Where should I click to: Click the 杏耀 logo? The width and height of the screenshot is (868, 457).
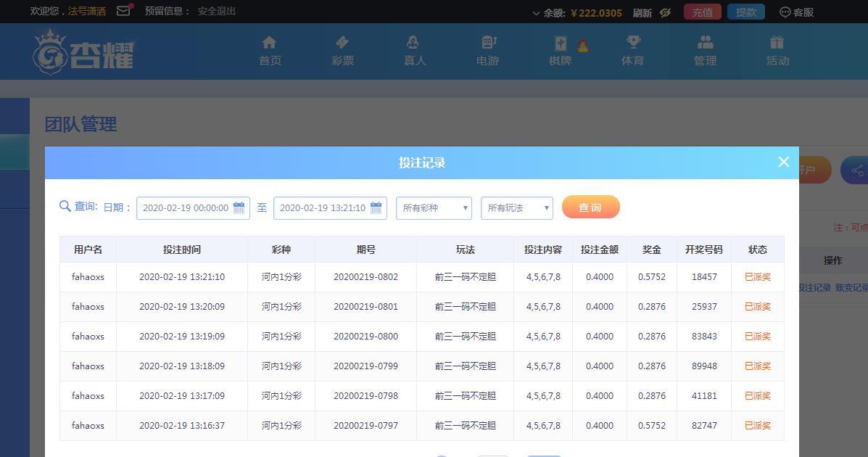point(83,52)
